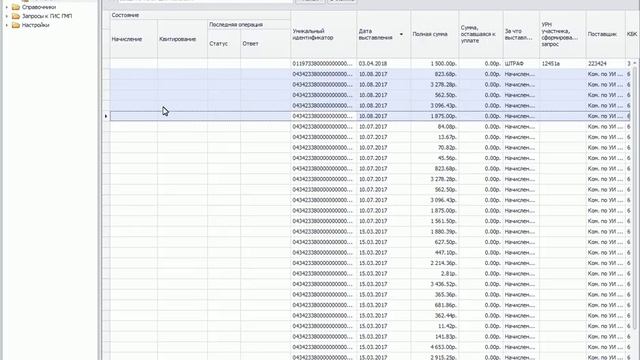The image size is (640, 360).
Task: Click the 141.83р. amount cell
Action: coord(435,337)
